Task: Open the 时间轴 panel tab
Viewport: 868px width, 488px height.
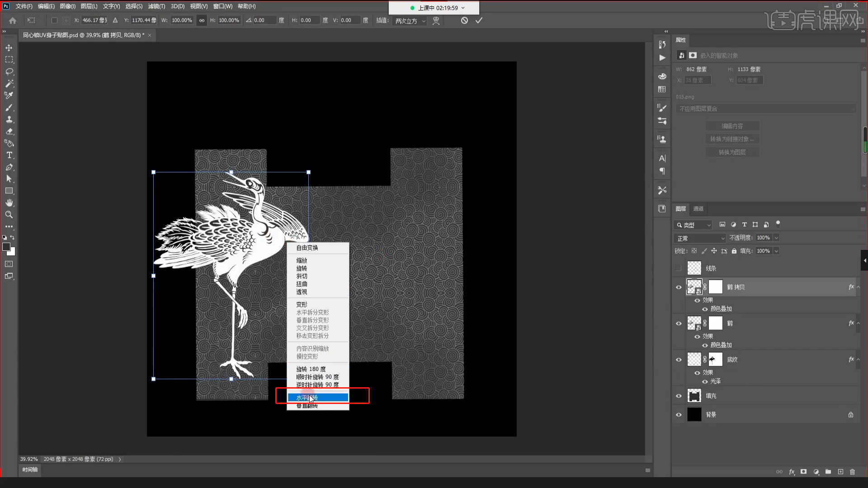Action: (30, 470)
